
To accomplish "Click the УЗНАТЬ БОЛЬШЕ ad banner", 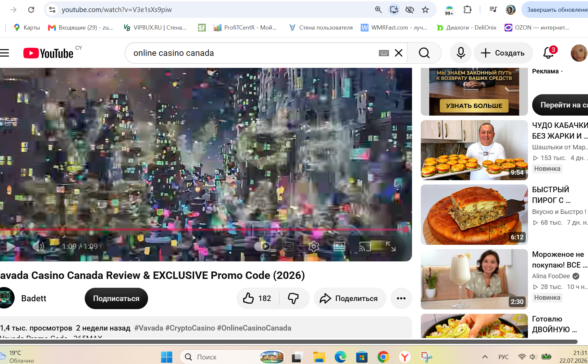I will click(x=474, y=106).
